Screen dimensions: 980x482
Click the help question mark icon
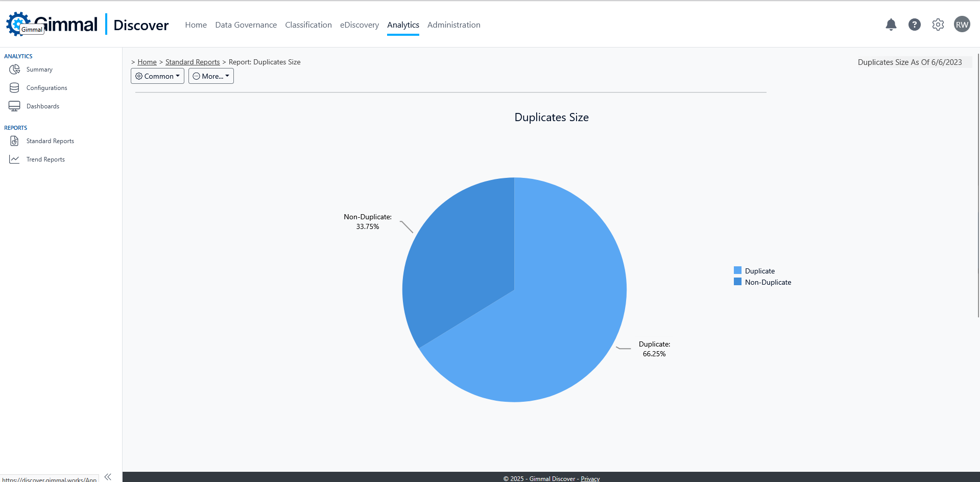coord(914,25)
